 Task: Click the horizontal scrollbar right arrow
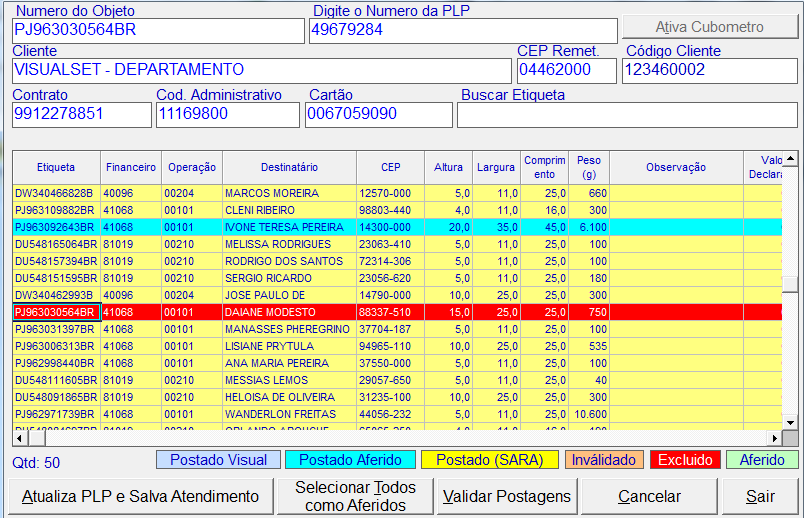[x=775, y=439]
